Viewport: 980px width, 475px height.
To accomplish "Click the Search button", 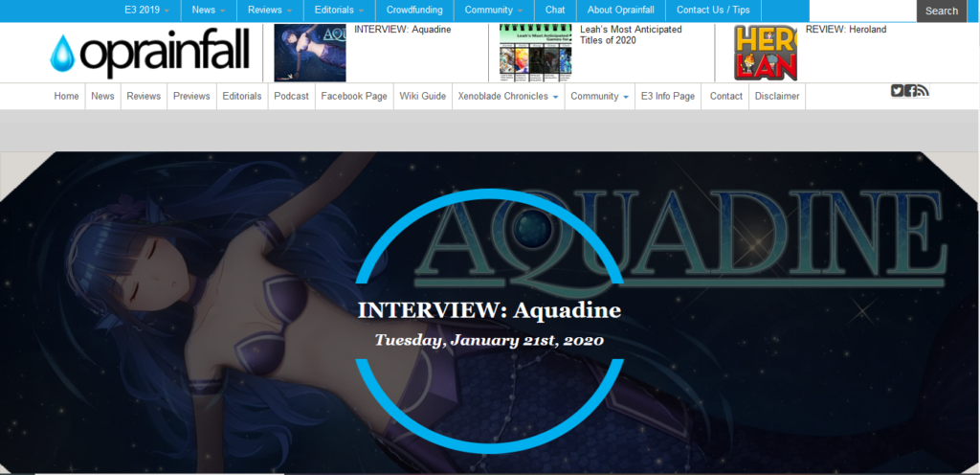I will (x=942, y=11).
